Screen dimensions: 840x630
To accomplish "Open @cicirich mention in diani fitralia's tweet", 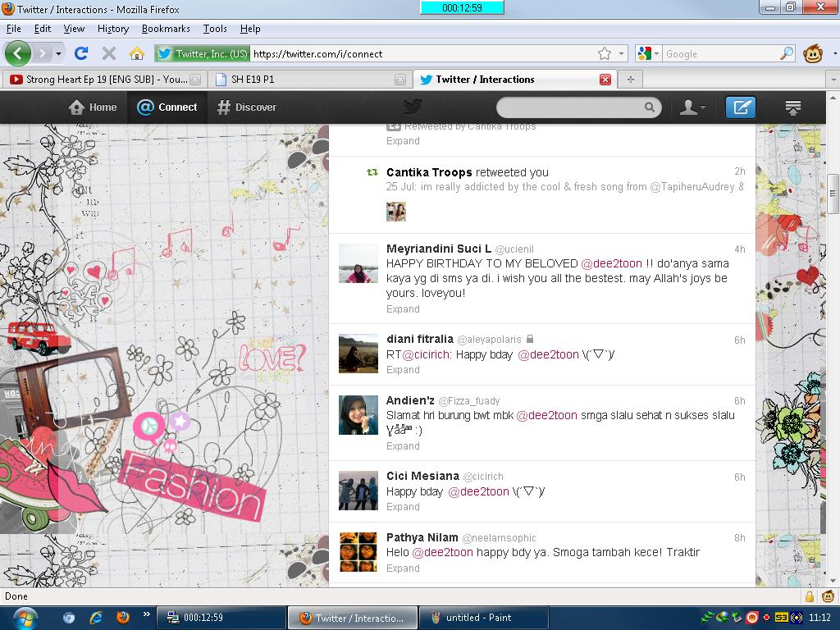I will (427, 354).
